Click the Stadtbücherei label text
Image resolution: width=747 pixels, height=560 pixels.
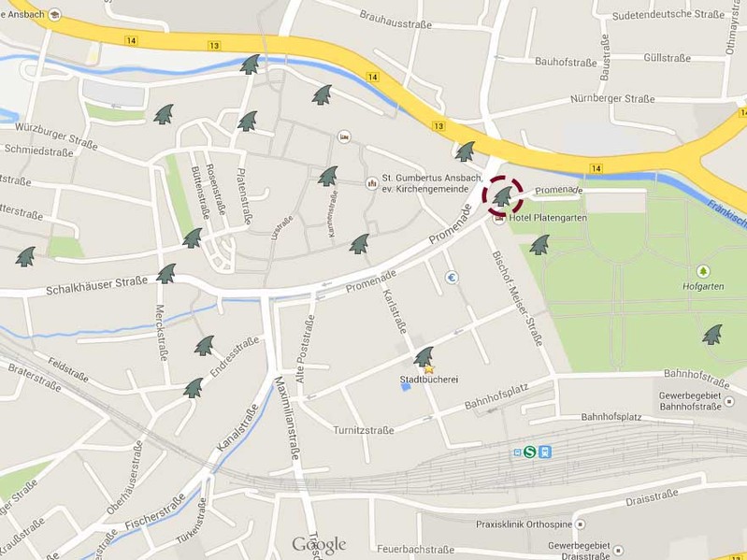pyautogui.click(x=429, y=380)
